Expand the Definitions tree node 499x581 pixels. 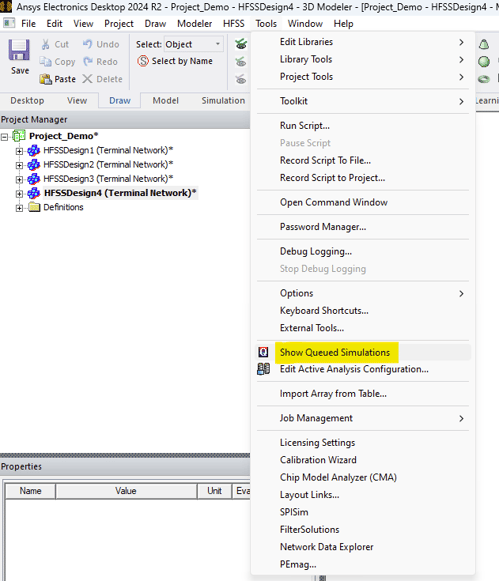pyautogui.click(x=19, y=208)
